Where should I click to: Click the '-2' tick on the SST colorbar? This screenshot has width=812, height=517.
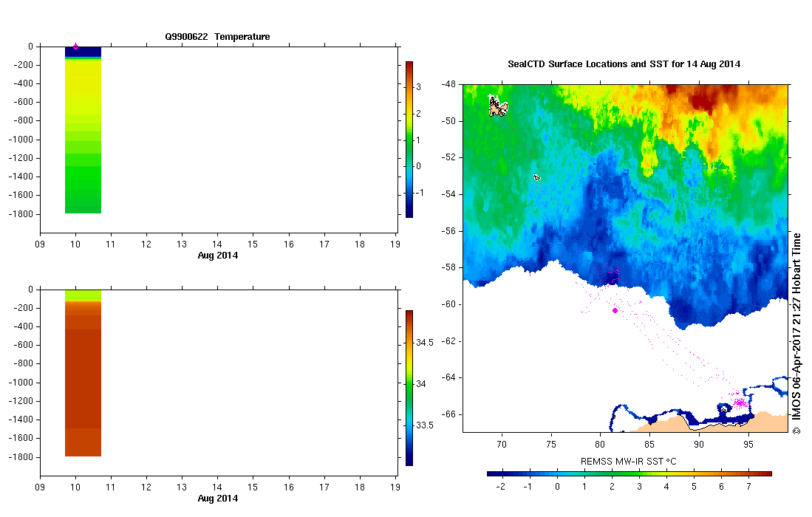point(500,487)
